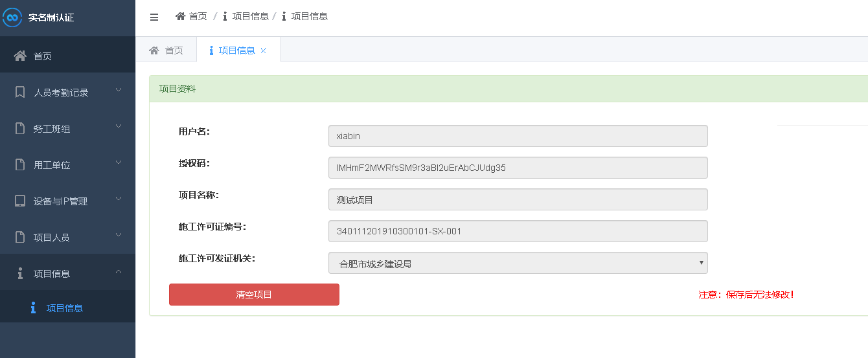The height and width of the screenshot is (358, 868).
Task: Open the 施工许可发证机关 dropdown
Action: pos(518,263)
